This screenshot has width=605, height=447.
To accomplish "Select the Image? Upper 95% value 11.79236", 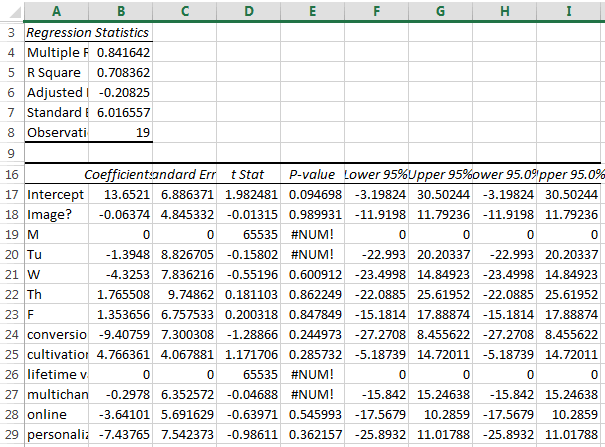I will [x=442, y=214].
